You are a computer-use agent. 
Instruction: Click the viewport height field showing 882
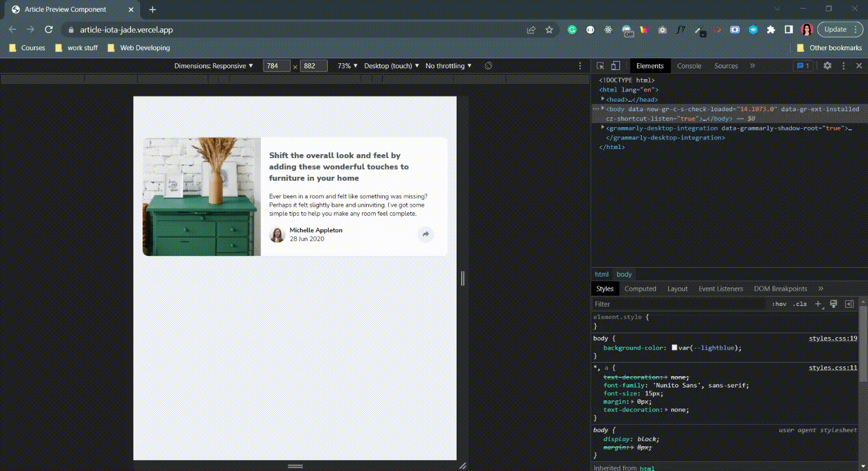pyautogui.click(x=314, y=66)
